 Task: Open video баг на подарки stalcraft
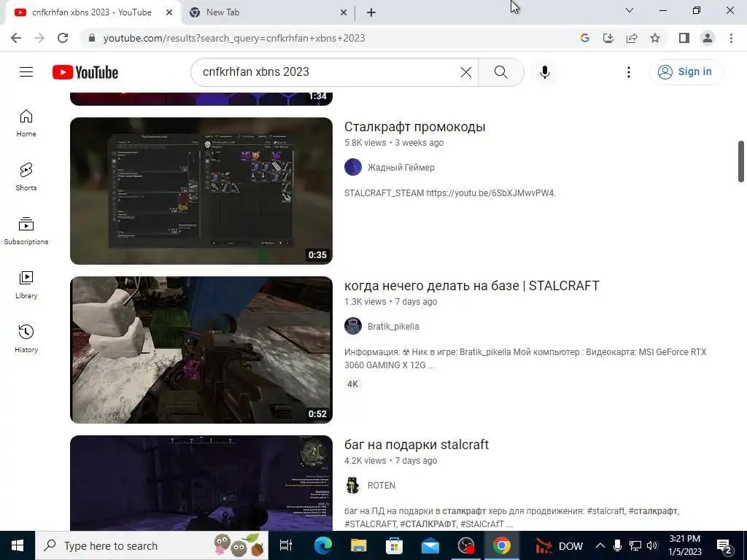click(417, 445)
